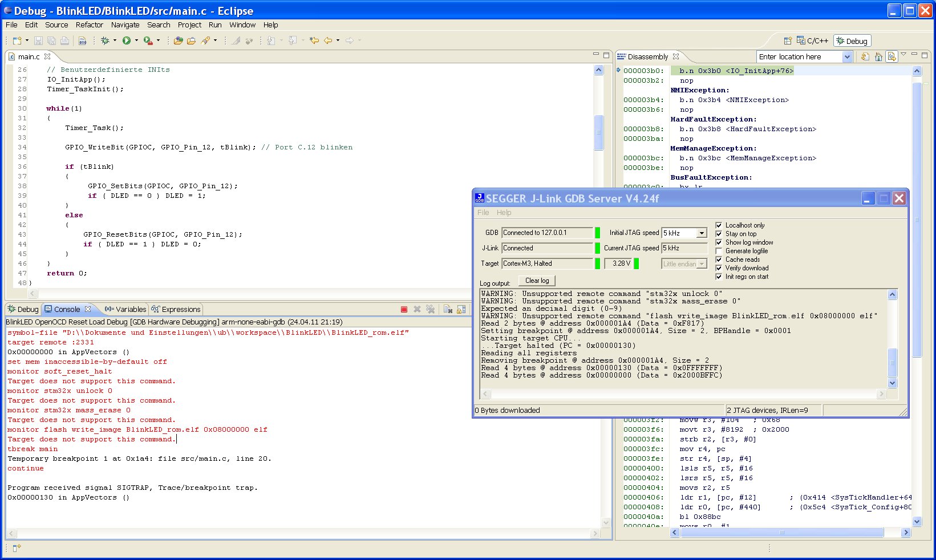Toggle Init regs on start checkbox
Image resolution: width=936 pixels, height=560 pixels.
(x=719, y=277)
